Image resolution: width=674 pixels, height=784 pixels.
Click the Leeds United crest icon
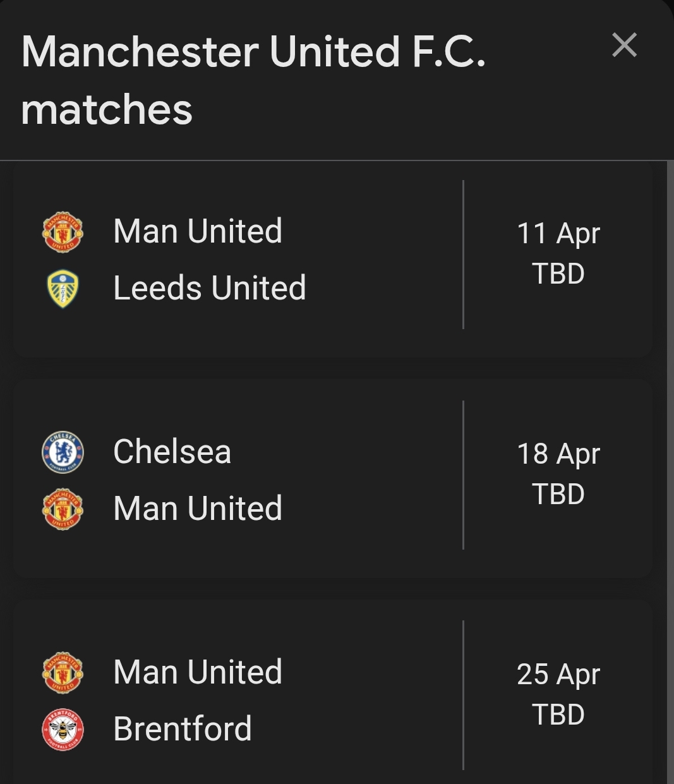[x=63, y=289]
